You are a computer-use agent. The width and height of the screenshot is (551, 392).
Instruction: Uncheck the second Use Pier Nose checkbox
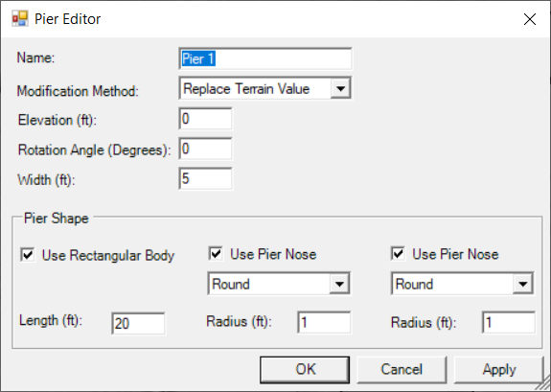398,254
